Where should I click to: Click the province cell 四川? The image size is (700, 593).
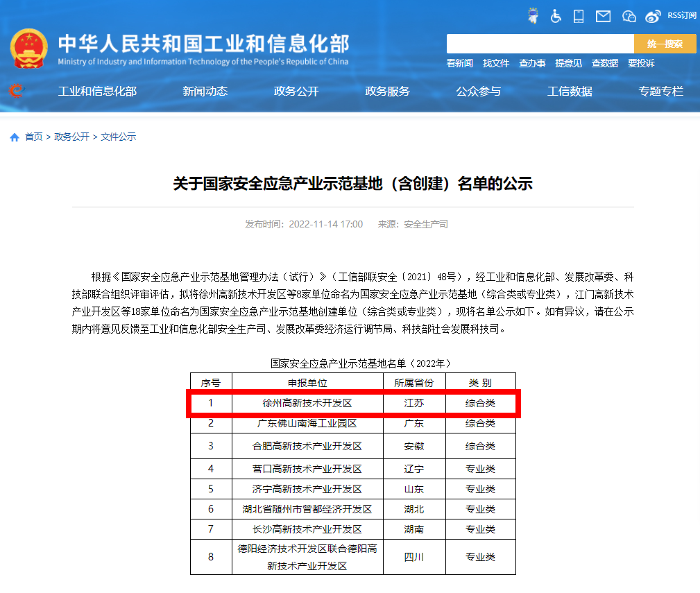click(x=414, y=557)
